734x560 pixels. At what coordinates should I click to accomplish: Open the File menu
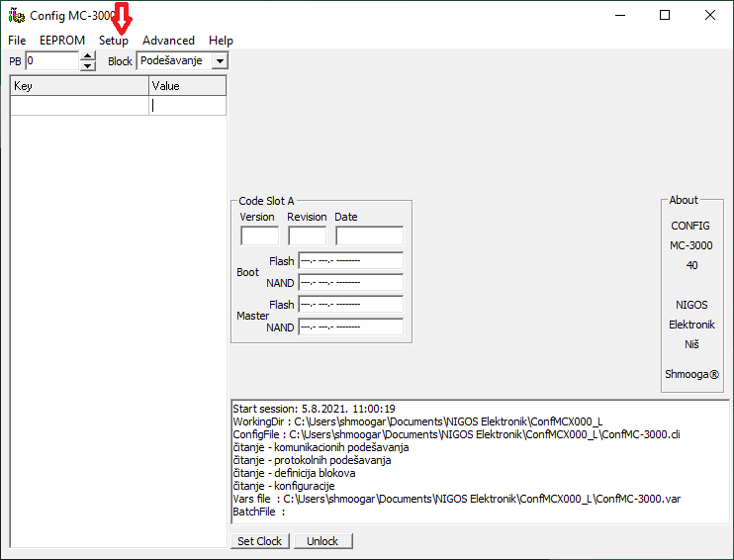(x=17, y=41)
